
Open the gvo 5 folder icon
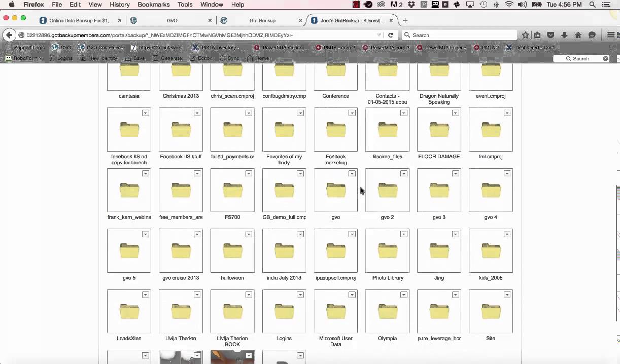click(129, 250)
